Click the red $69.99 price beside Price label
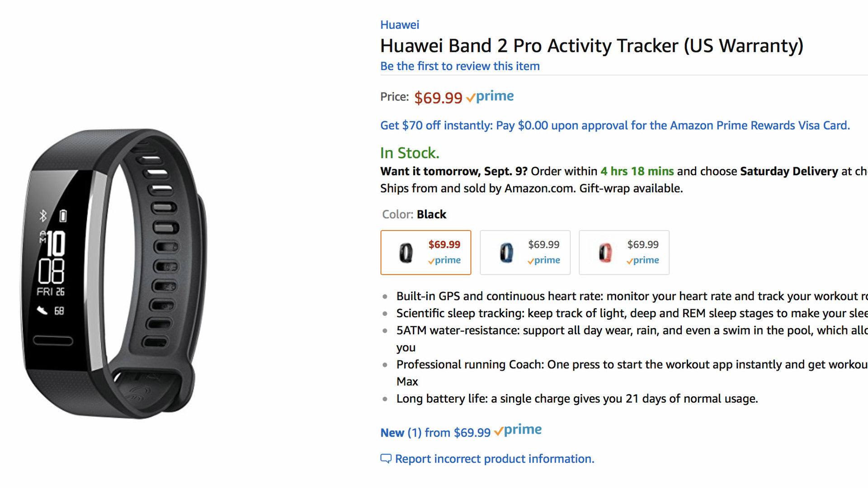868x488 pixels. click(x=438, y=98)
